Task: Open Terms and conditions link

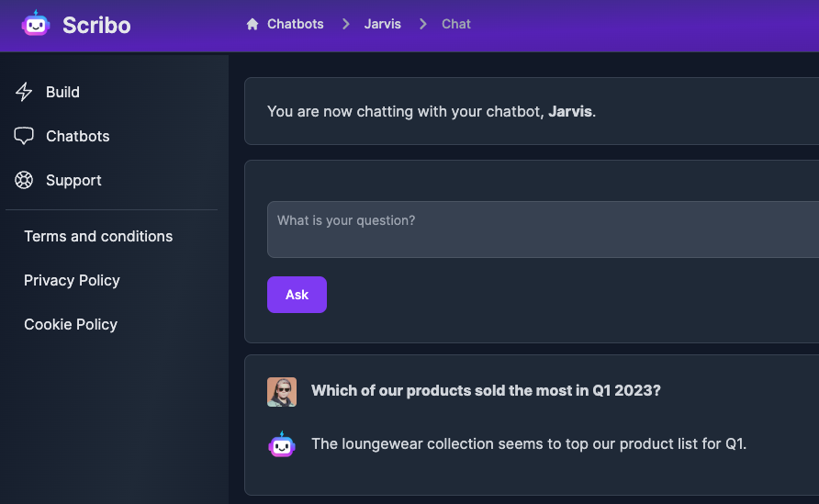Action: [x=98, y=236]
